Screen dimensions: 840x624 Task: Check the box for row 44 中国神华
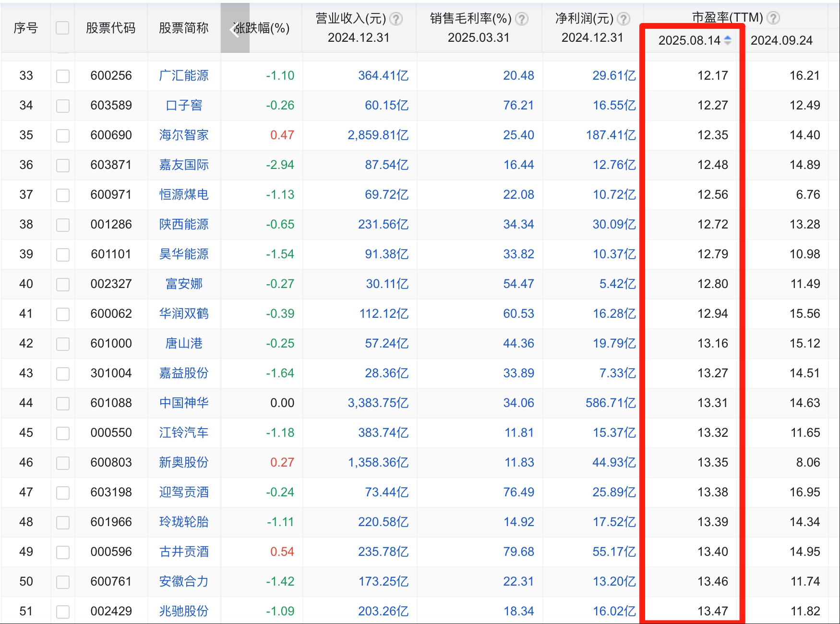pyautogui.click(x=63, y=404)
